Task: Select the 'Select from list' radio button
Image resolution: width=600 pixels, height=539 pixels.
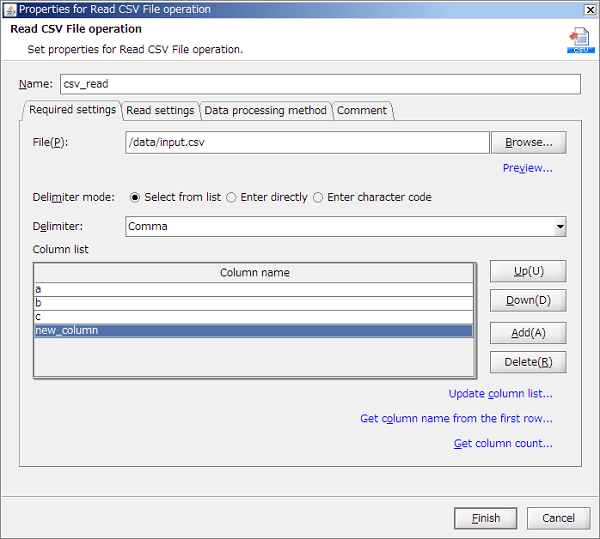Action: pyautogui.click(x=135, y=197)
